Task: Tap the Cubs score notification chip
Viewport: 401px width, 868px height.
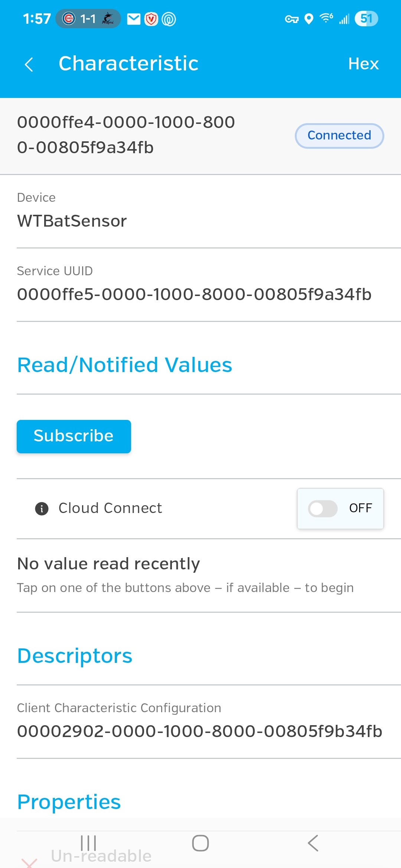Action: point(88,19)
